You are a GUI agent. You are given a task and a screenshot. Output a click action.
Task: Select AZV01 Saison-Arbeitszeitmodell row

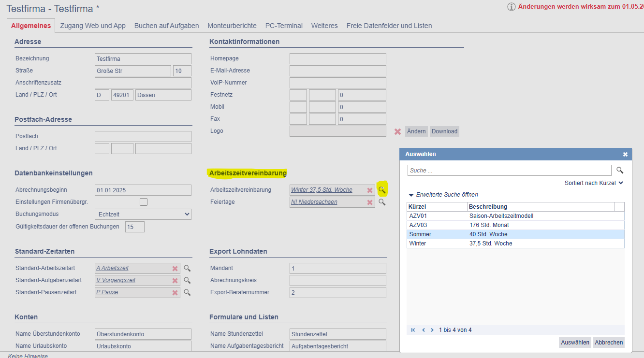515,216
